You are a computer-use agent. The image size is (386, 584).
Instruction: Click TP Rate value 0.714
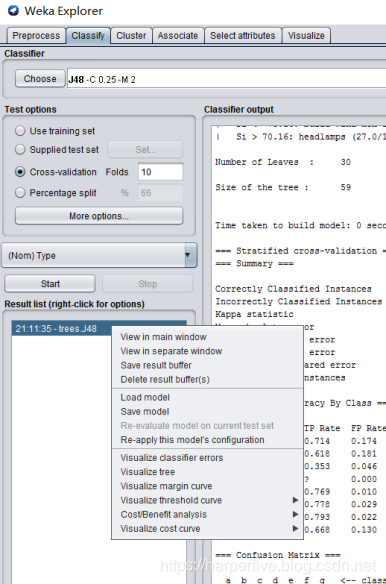pyautogui.click(x=317, y=441)
